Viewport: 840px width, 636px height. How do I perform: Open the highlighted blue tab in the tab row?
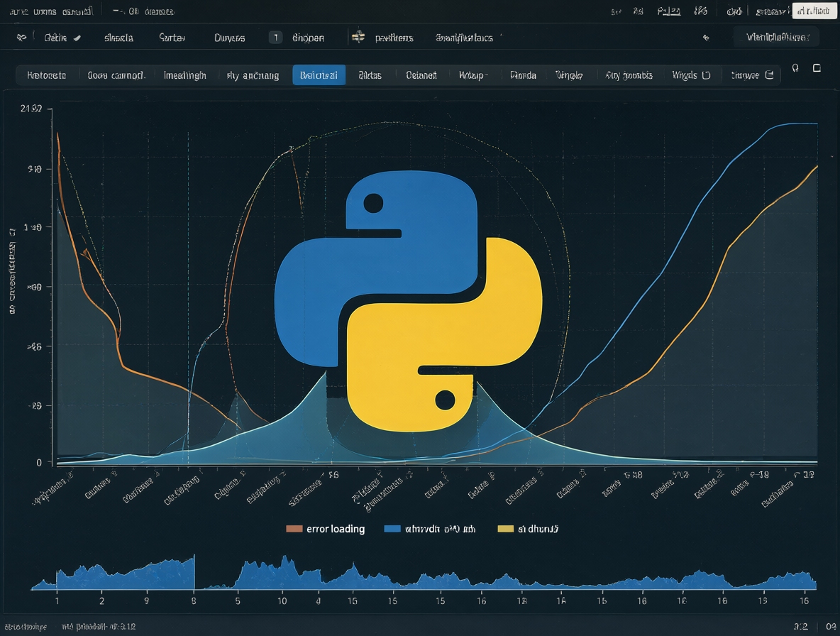pos(319,75)
